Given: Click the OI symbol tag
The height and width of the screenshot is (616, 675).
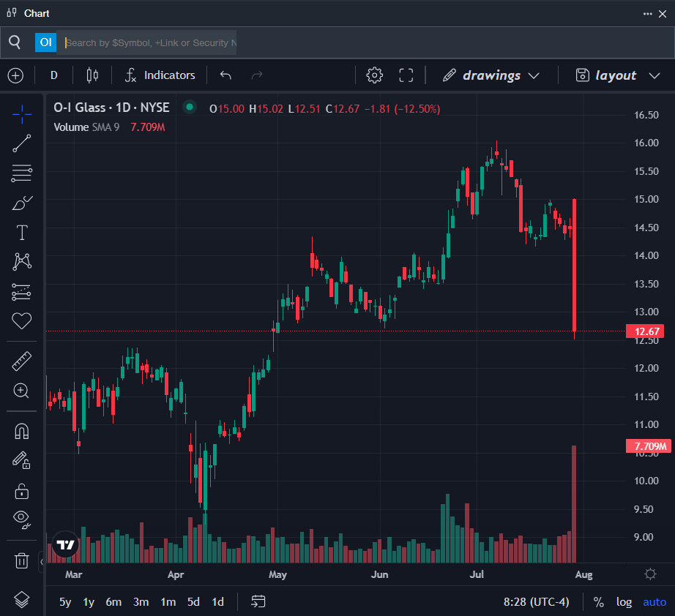Looking at the screenshot, I should pyautogui.click(x=45, y=42).
